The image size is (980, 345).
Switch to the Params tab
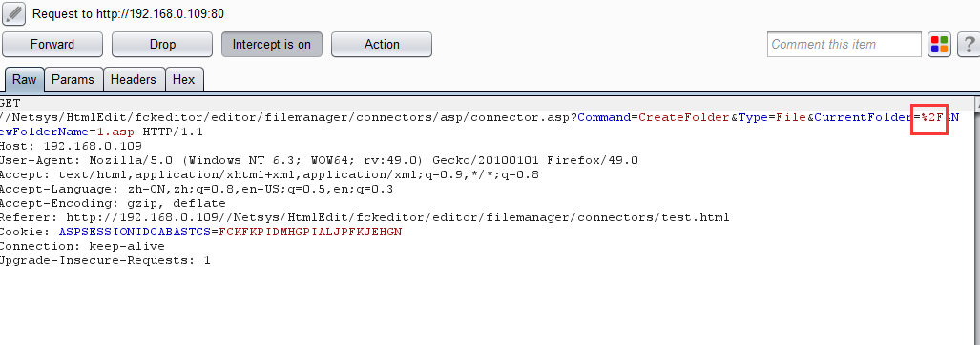tap(73, 80)
